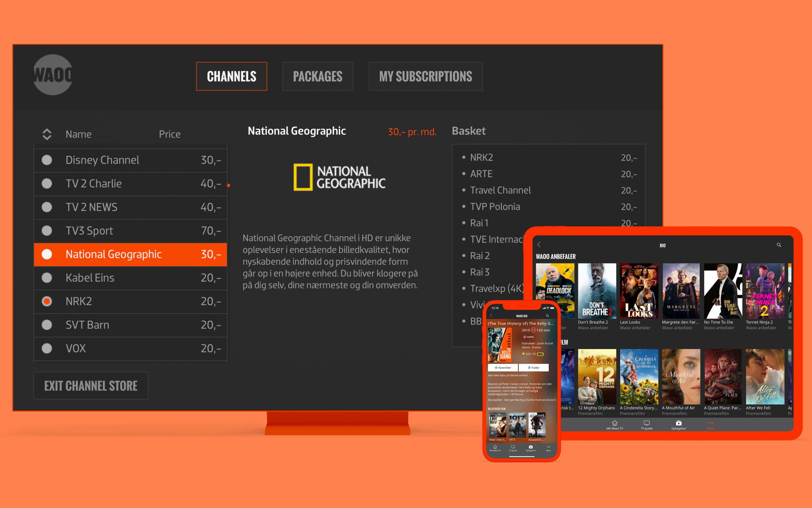Open No Time To Die poster
Screen dimensions: 812x508
pos(723,291)
